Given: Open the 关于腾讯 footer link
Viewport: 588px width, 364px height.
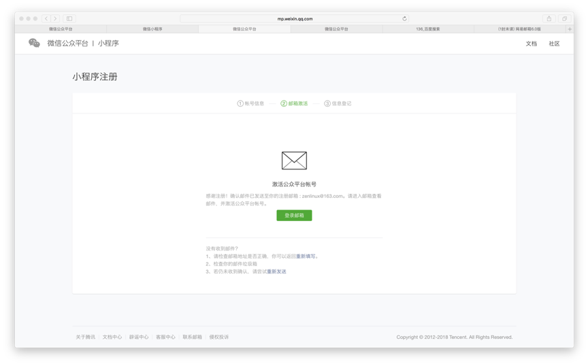Looking at the screenshot, I should point(86,337).
